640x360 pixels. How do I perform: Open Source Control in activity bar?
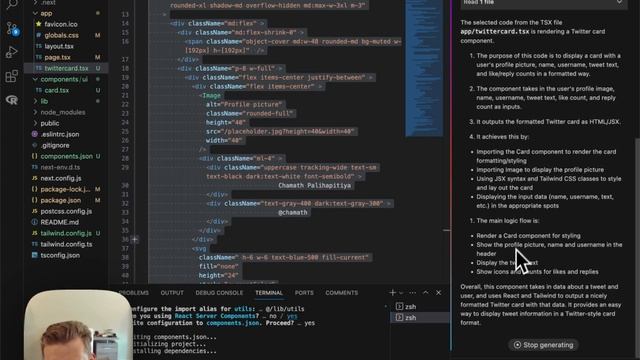[12, 29]
